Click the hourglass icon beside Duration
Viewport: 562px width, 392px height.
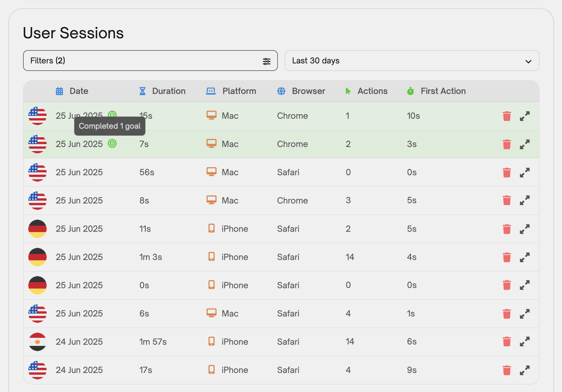tap(142, 91)
